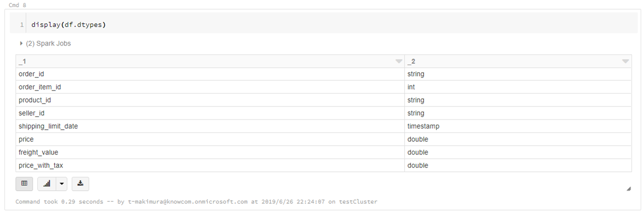The width and height of the screenshot is (644, 213).
Task: Click the Cmd 8 cell label
Action: pyautogui.click(x=17, y=5)
